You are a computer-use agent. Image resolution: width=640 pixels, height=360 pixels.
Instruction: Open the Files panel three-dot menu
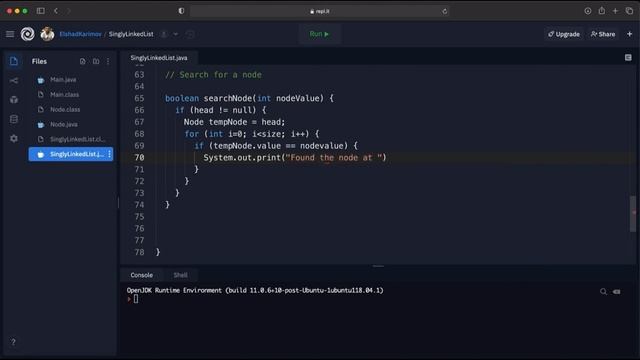click(108, 61)
